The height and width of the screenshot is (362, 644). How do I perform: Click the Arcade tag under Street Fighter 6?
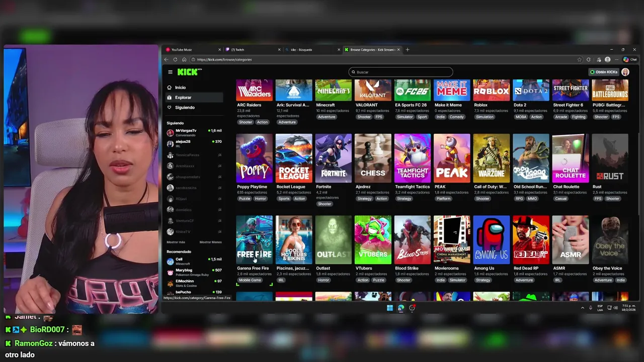coord(561,117)
